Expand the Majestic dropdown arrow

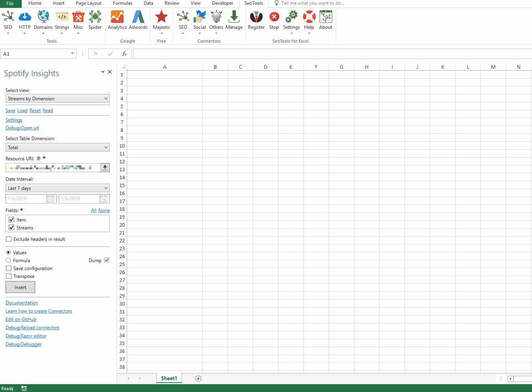click(162, 33)
